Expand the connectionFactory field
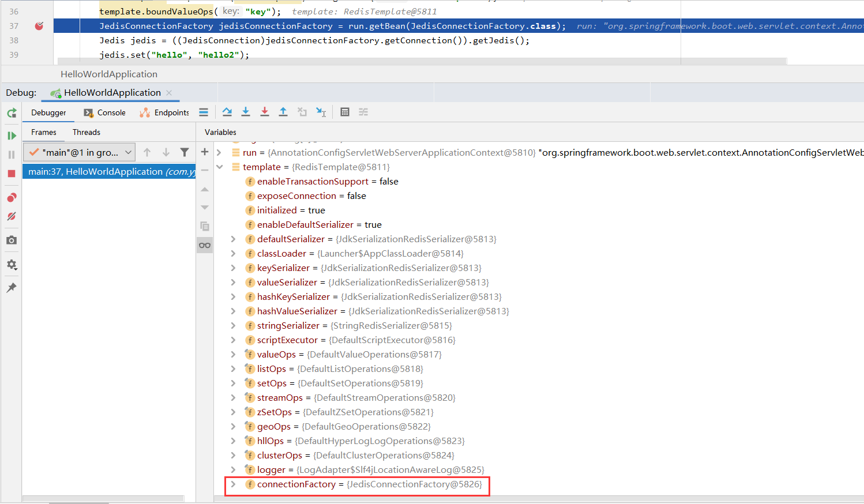The height and width of the screenshot is (504, 864). pos(233,484)
